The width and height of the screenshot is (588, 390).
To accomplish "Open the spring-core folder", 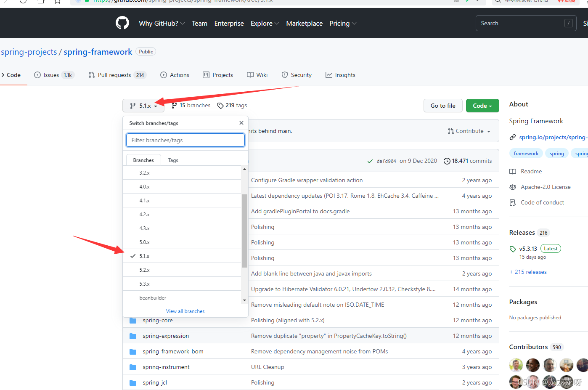I will [x=158, y=320].
